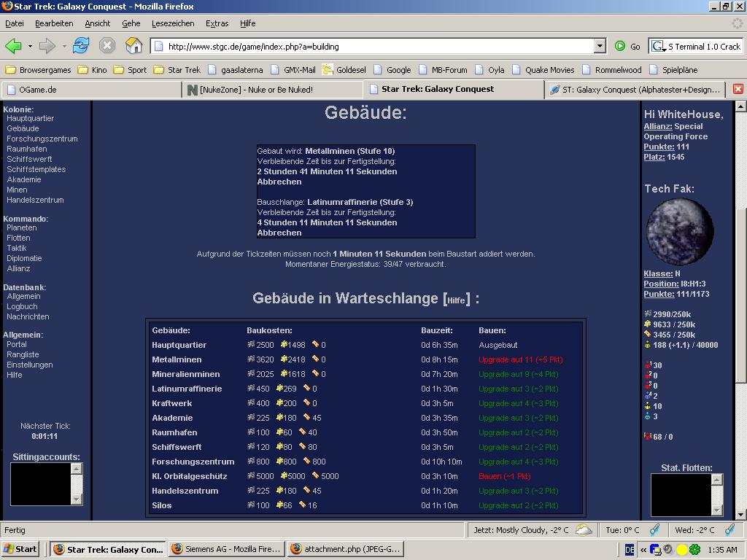Image resolution: width=747 pixels, height=560 pixels.
Task: Click the green Go button icon
Action: 620,46
